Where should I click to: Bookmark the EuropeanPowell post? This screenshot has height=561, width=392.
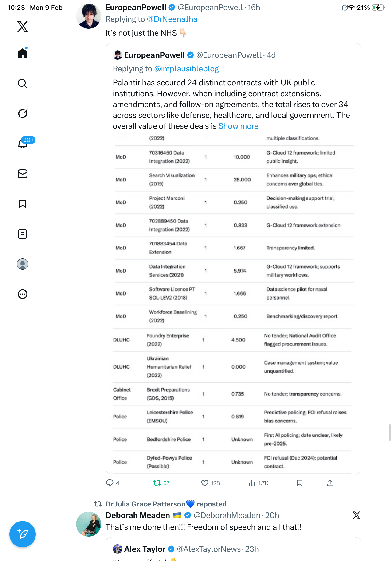click(299, 483)
